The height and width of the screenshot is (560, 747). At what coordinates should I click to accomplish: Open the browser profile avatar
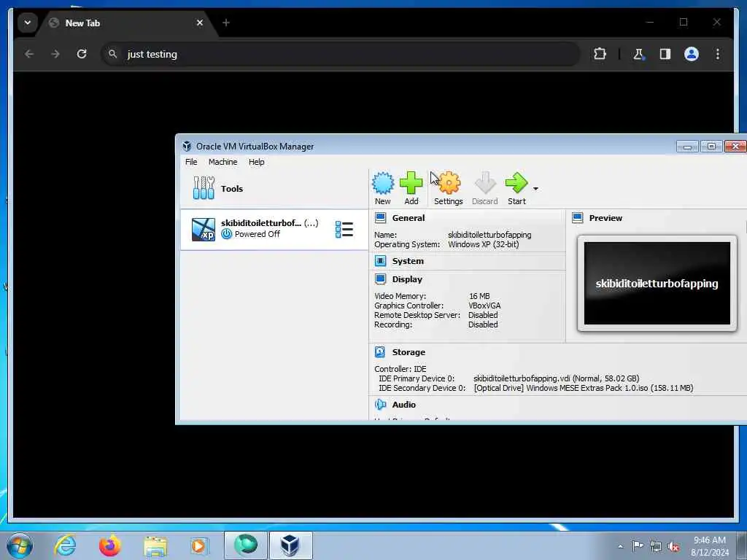click(692, 54)
